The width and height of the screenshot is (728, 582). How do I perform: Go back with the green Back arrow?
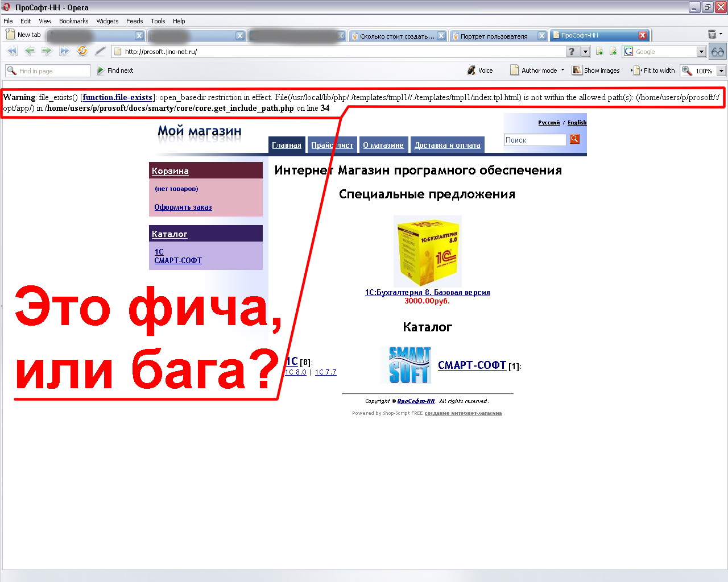(x=30, y=51)
